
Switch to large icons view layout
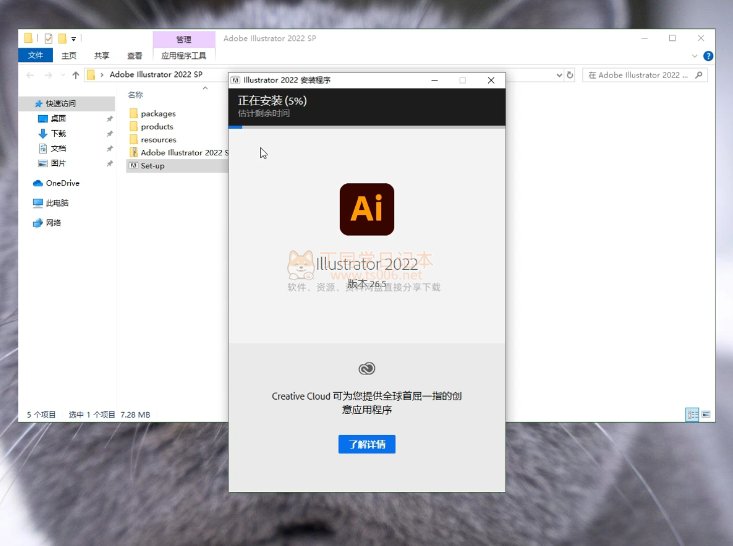706,414
